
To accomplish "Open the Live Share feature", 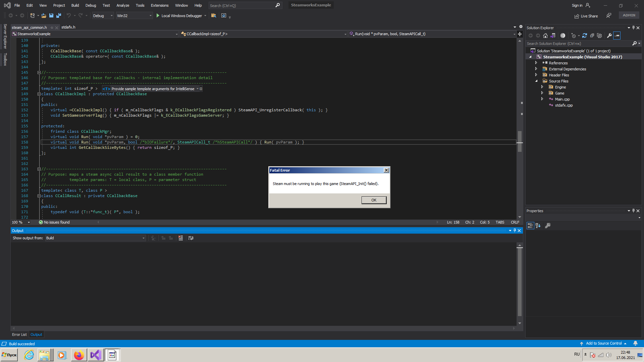I will click(586, 16).
